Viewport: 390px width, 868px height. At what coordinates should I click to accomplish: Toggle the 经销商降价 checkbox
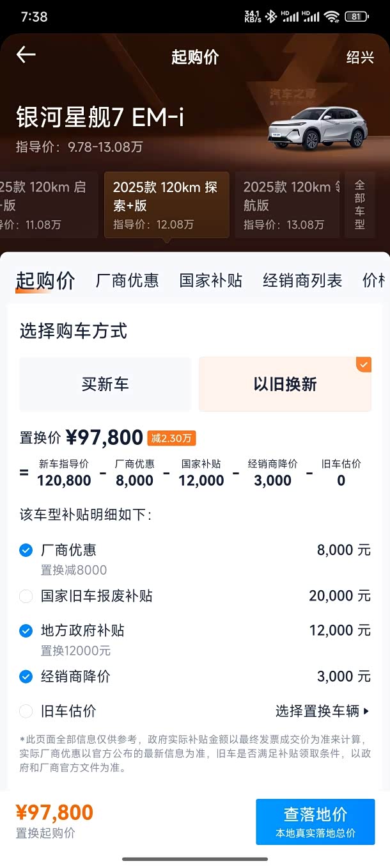[26, 677]
